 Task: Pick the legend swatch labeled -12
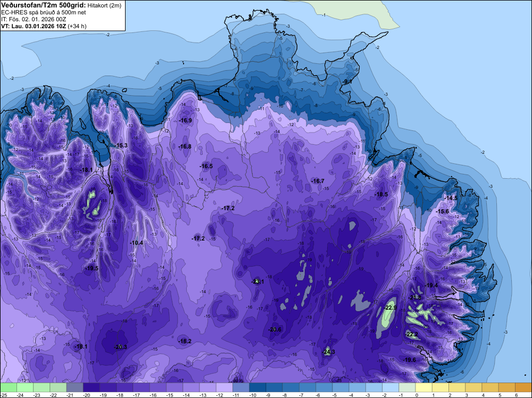point(225,387)
